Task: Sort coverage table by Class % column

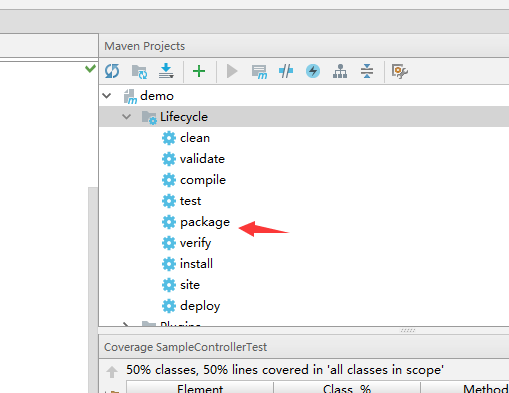Action: pyautogui.click(x=347, y=388)
